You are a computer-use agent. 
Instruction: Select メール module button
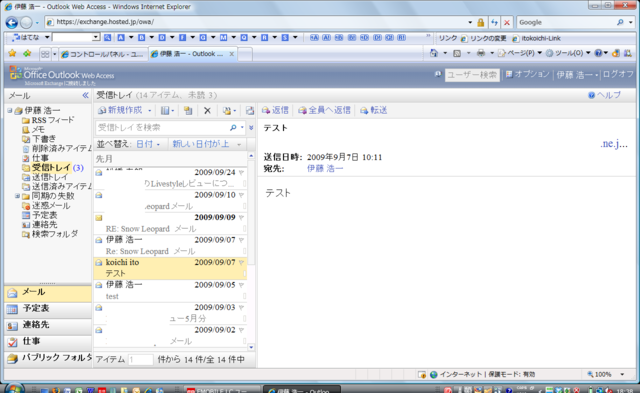(48, 293)
